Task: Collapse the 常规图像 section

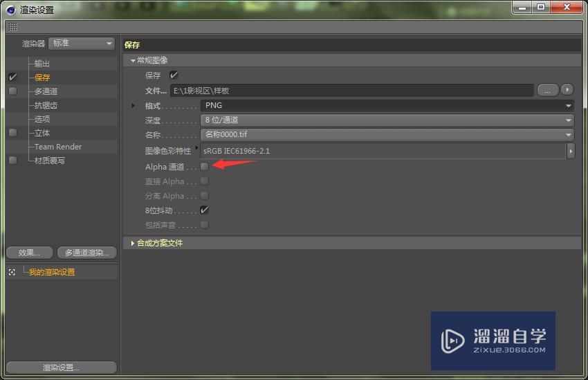Action: [x=133, y=61]
